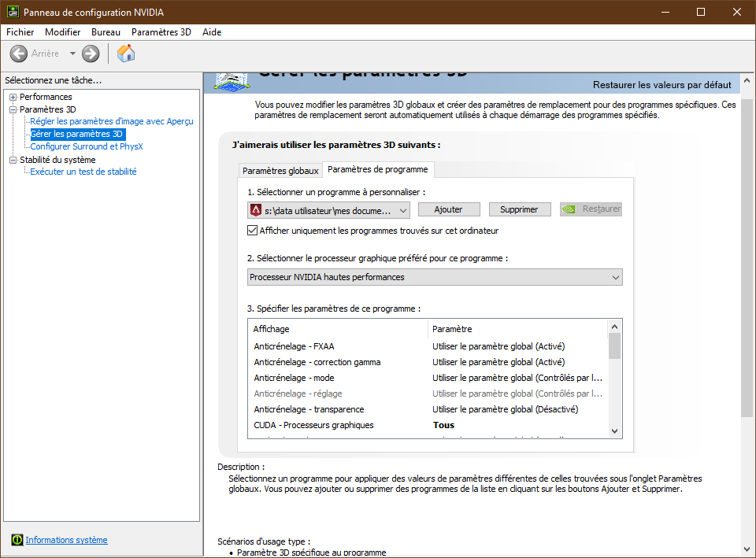Screen dimensions: 756x558
Task: Click the Supprimer button
Action: (519, 209)
